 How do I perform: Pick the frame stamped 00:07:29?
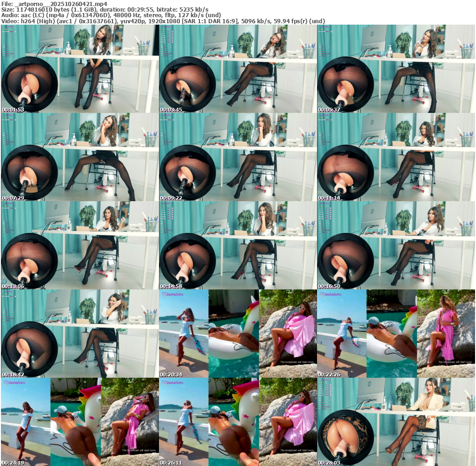pos(79,157)
